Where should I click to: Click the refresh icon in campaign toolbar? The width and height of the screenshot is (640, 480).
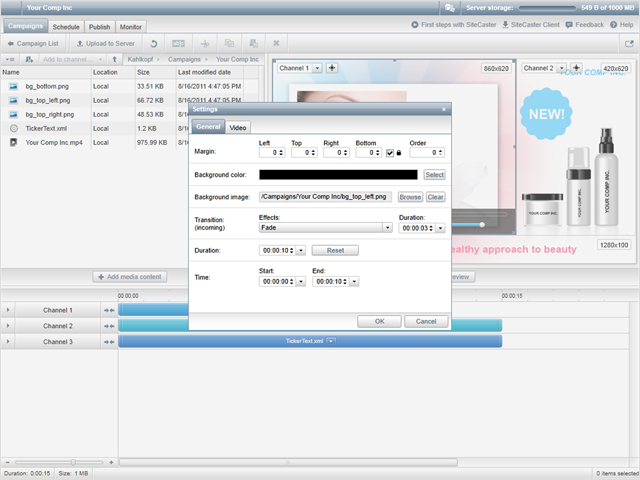click(x=153, y=44)
